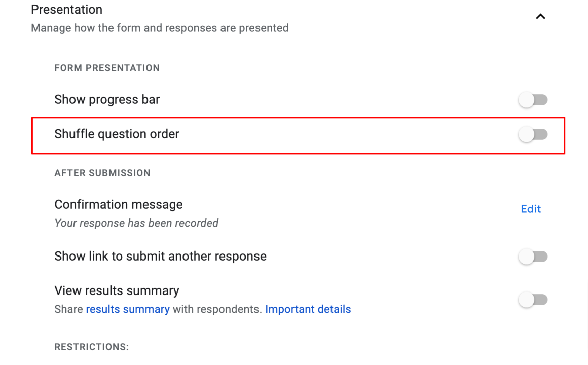Edit the confirmation message
This screenshot has height=365, width=588.
(530, 208)
